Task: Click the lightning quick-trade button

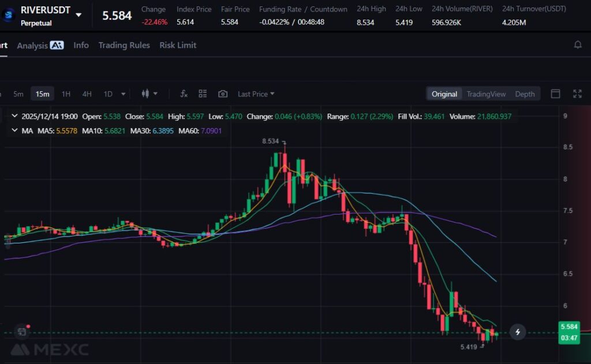Action: [518, 332]
